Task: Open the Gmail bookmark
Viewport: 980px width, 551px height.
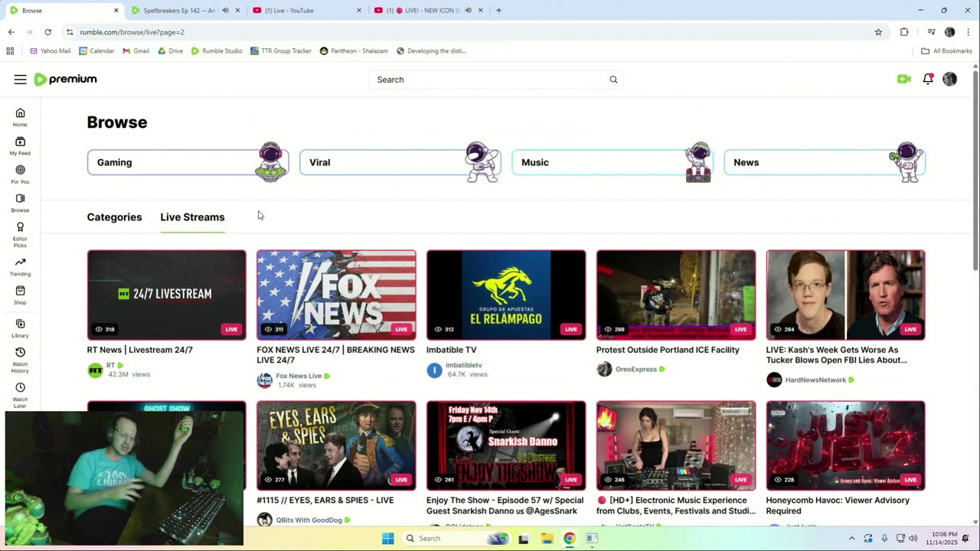Action: click(x=136, y=51)
